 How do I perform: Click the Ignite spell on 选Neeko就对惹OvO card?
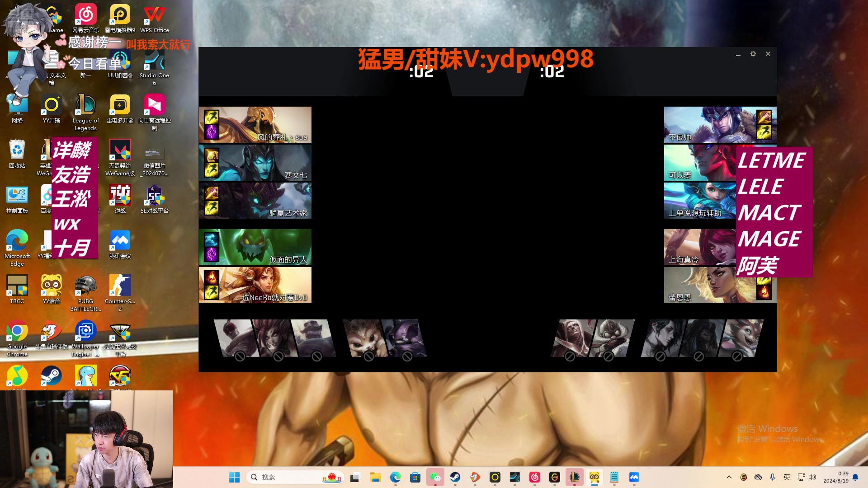point(211,278)
